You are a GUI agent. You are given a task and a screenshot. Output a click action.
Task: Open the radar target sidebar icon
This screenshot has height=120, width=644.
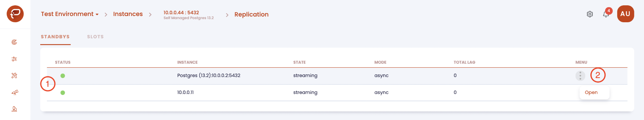(14, 42)
